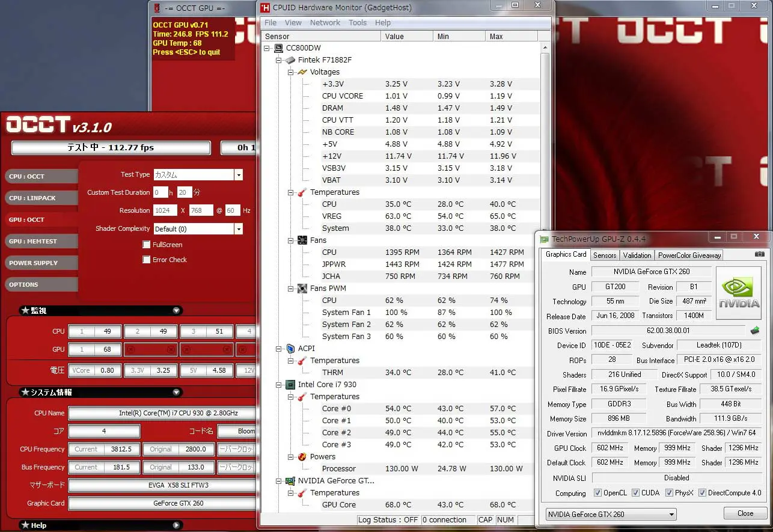
Task: Open the Test Type dropdown in OCCT
Action: click(239, 175)
